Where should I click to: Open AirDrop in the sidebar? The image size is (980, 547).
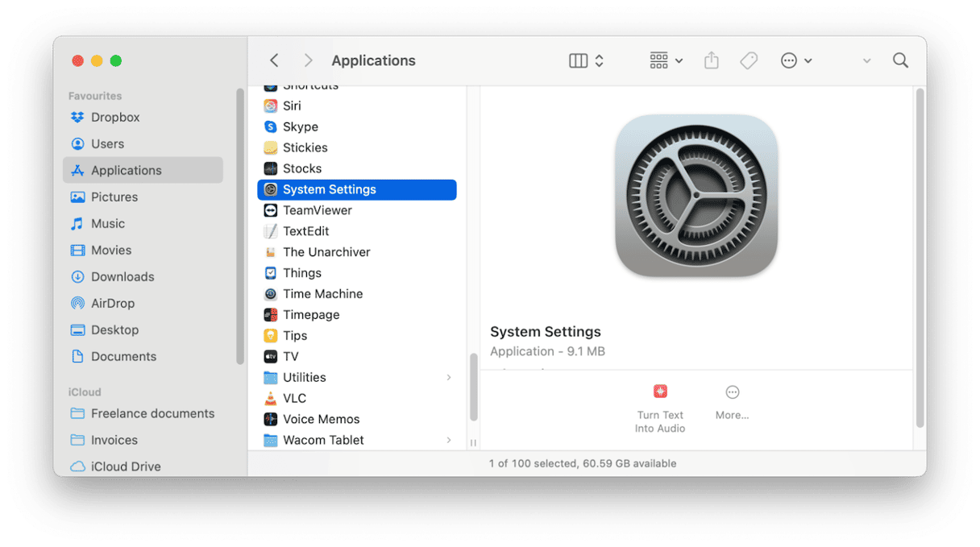point(112,303)
